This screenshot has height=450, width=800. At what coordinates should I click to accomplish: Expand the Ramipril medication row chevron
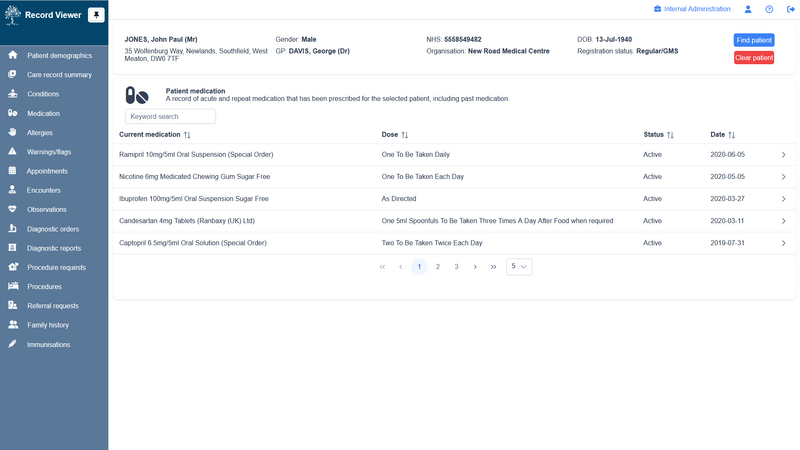[x=784, y=155]
